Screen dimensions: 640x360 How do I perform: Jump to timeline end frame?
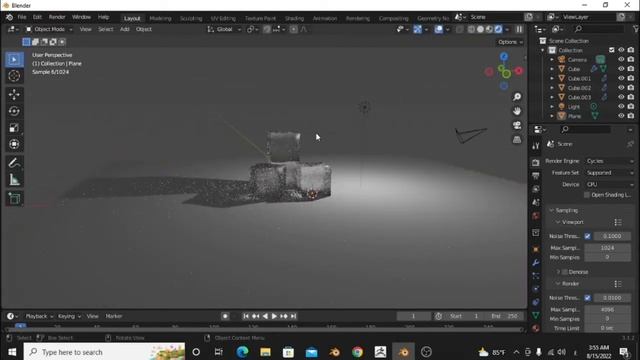[x=293, y=316]
